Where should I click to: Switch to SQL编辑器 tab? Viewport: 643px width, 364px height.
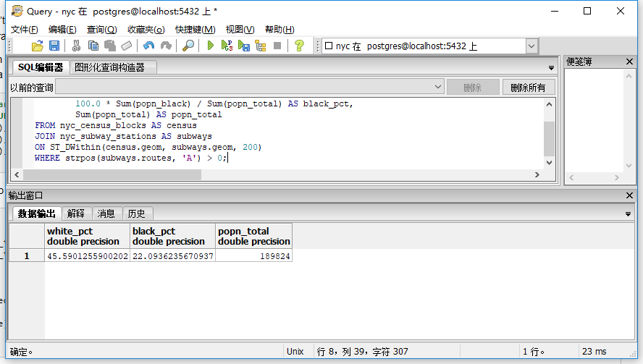pos(41,67)
